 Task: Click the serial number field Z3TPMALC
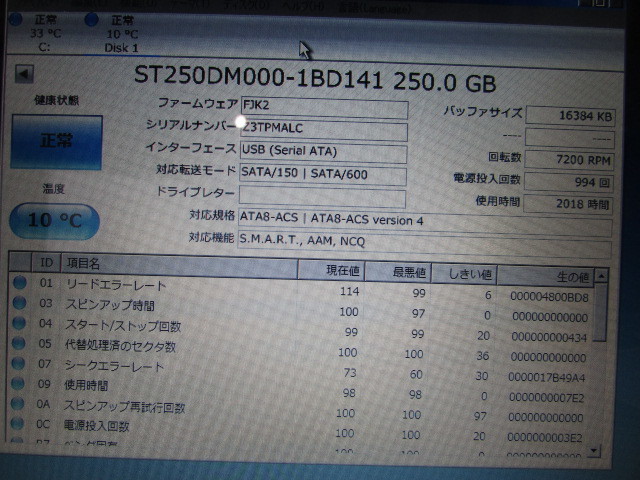tap(324, 130)
